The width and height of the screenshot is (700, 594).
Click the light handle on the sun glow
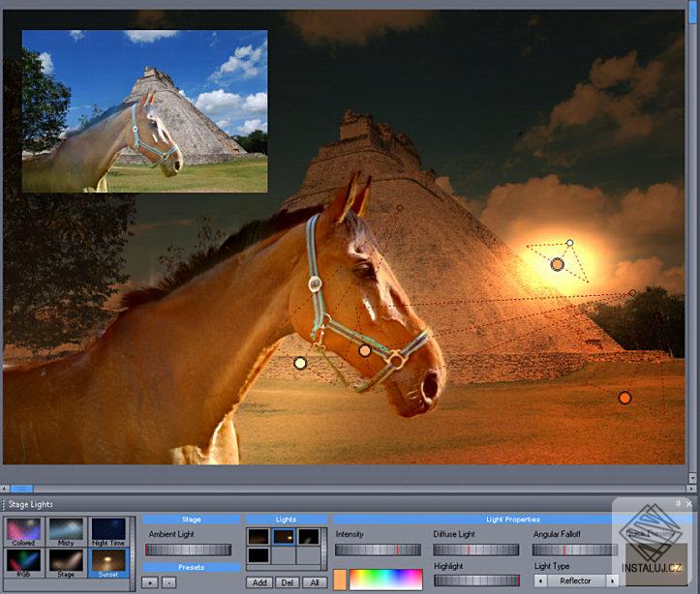click(557, 264)
